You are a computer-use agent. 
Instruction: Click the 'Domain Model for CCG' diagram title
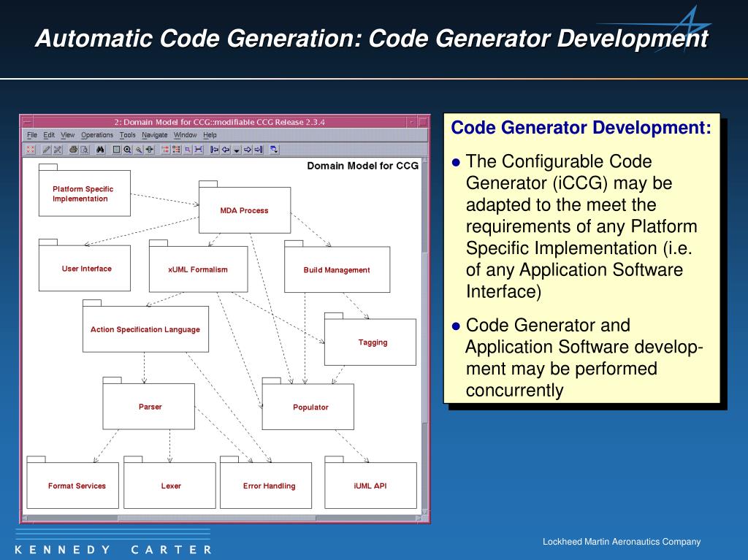362,166
